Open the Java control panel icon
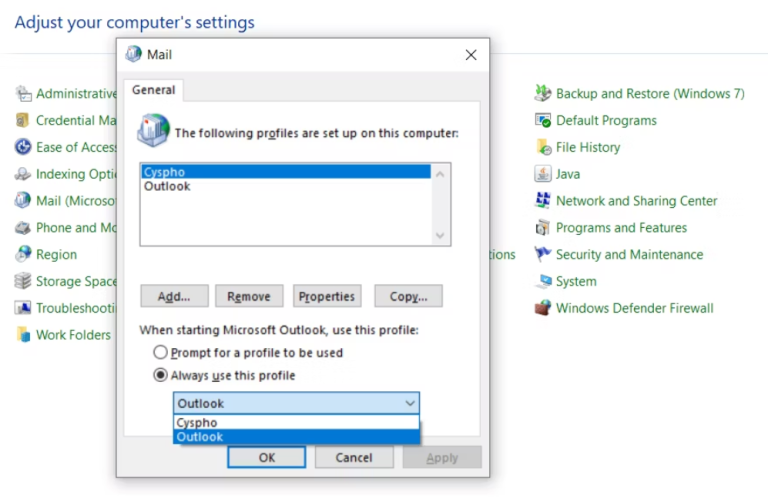 pyautogui.click(x=543, y=174)
